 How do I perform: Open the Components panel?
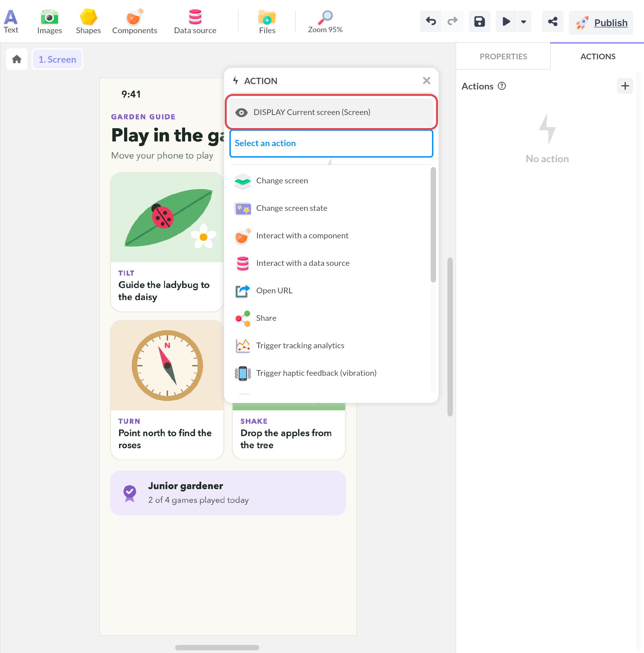135,22
